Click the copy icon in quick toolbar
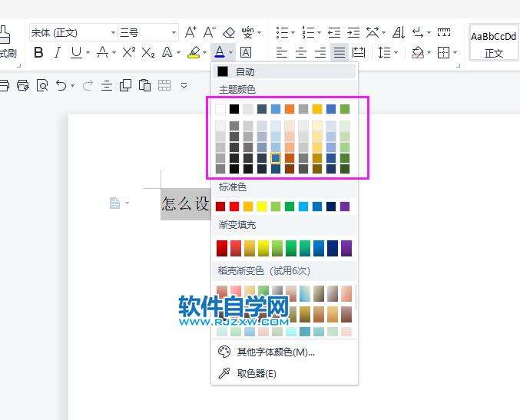 (x=125, y=85)
